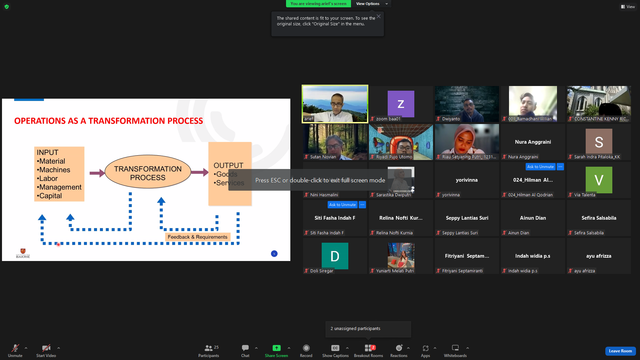640x360 pixels.
Task: Open the Chat panel
Action: pyautogui.click(x=245, y=350)
